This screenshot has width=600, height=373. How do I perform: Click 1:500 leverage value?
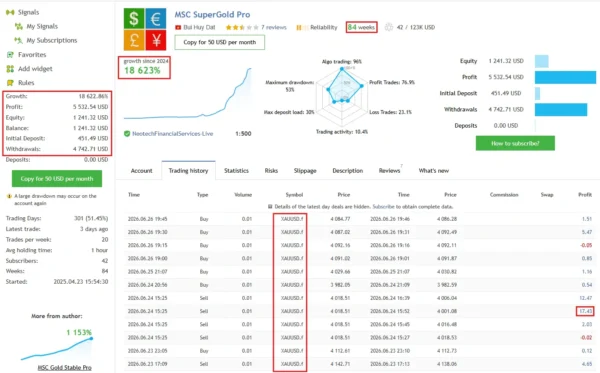(x=243, y=134)
